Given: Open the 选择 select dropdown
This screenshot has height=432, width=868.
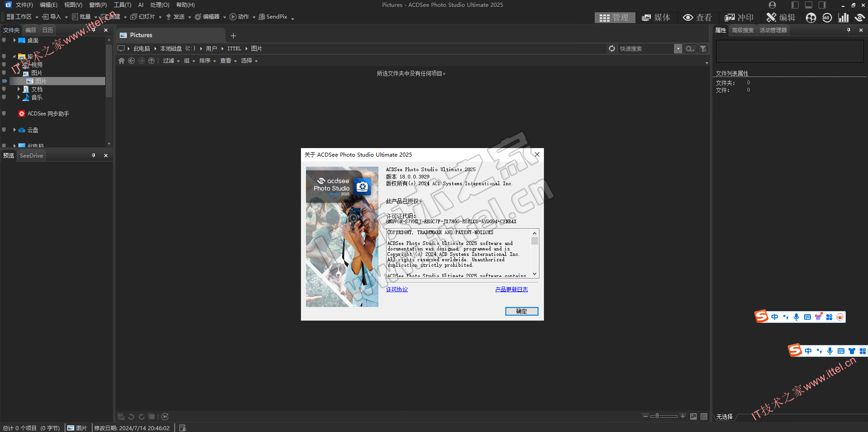Looking at the screenshot, I should 249,61.
